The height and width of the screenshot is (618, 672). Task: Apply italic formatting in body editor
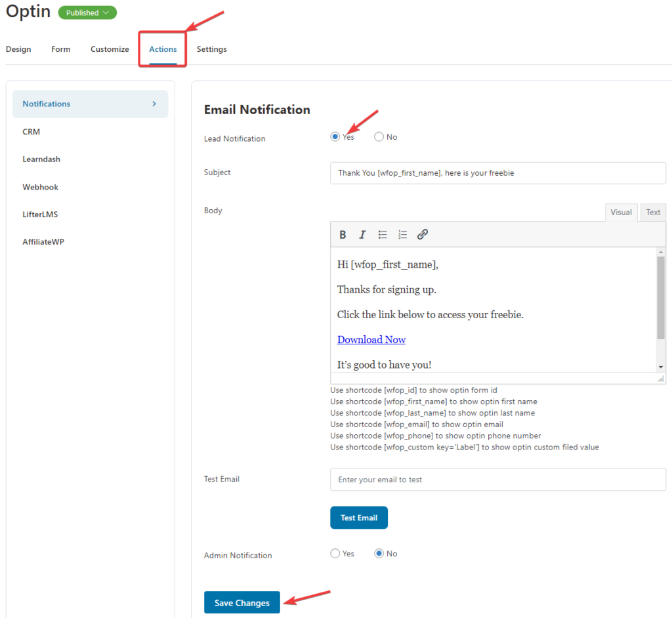click(x=362, y=234)
